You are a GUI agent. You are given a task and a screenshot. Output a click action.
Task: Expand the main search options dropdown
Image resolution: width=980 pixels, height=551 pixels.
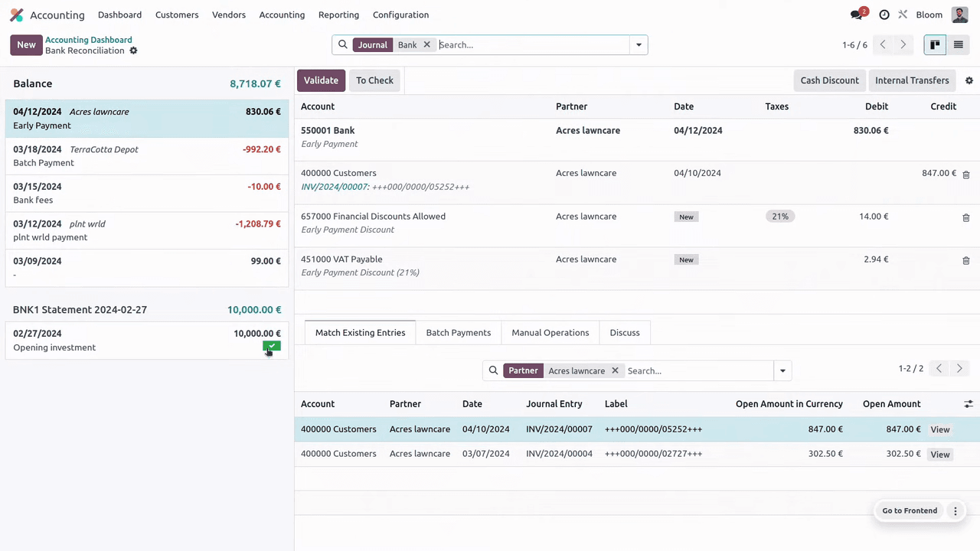coord(639,45)
